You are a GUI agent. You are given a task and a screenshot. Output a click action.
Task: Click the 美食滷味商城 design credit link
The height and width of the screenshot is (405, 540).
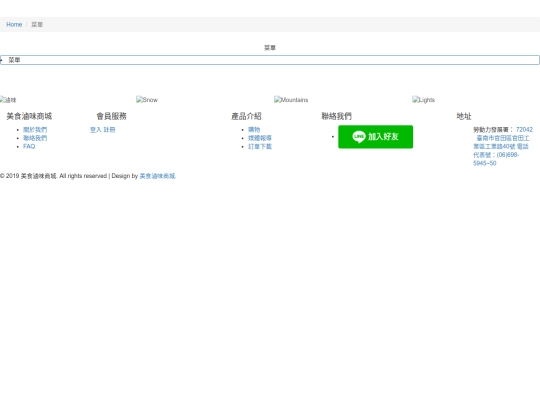pyautogui.click(x=157, y=176)
